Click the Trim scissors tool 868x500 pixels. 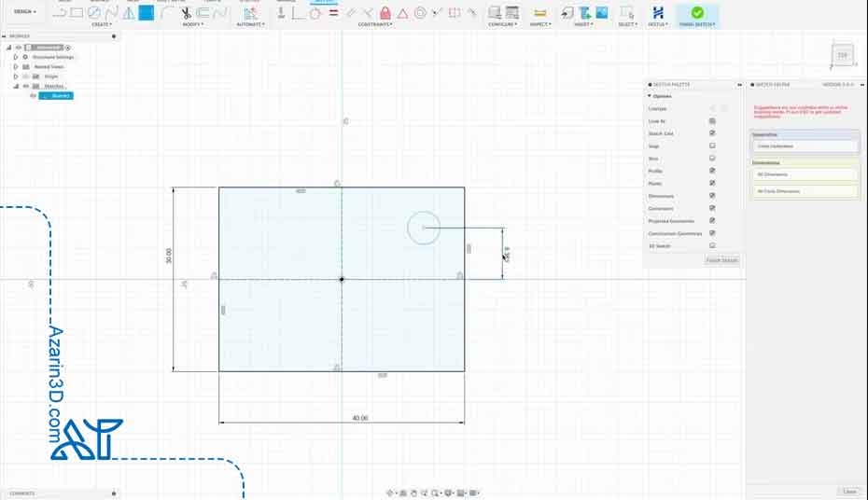tap(186, 13)
